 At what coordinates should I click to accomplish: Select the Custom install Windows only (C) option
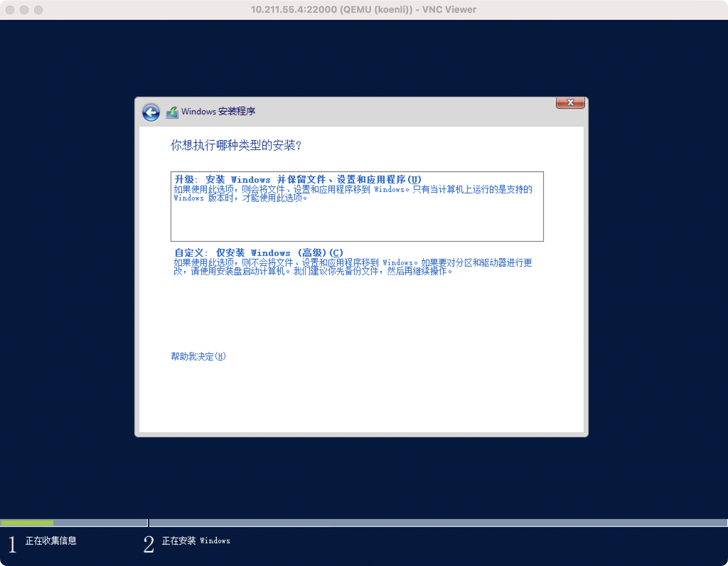coord(259,253)
